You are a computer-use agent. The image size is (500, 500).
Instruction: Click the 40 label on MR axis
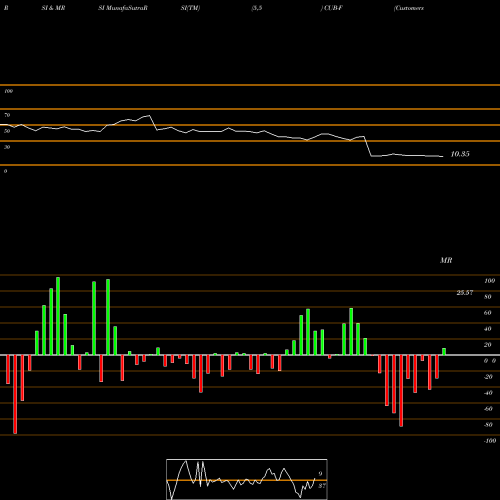(x=487, y=329)
